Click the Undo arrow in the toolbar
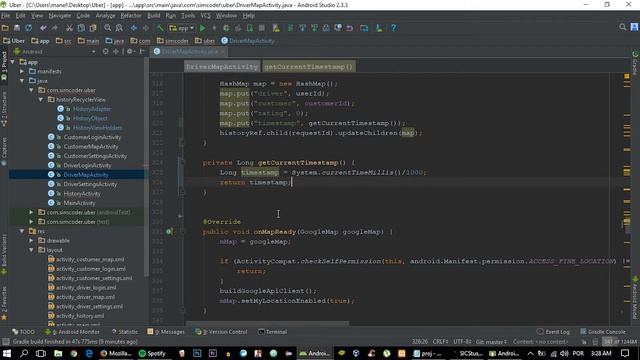 tap(43, 28)
